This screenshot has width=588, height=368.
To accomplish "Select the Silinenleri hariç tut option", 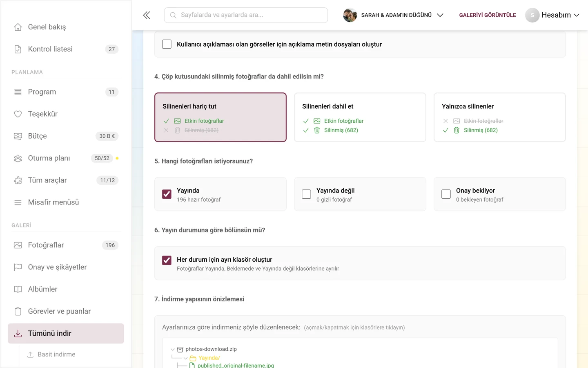I will pyautogui.click(x=220, y=117).
